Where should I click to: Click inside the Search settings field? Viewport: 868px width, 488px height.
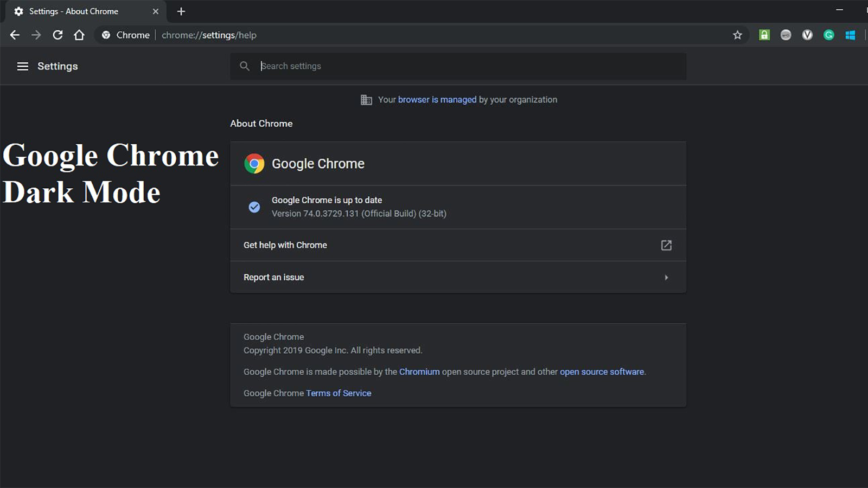click(380, 66)
